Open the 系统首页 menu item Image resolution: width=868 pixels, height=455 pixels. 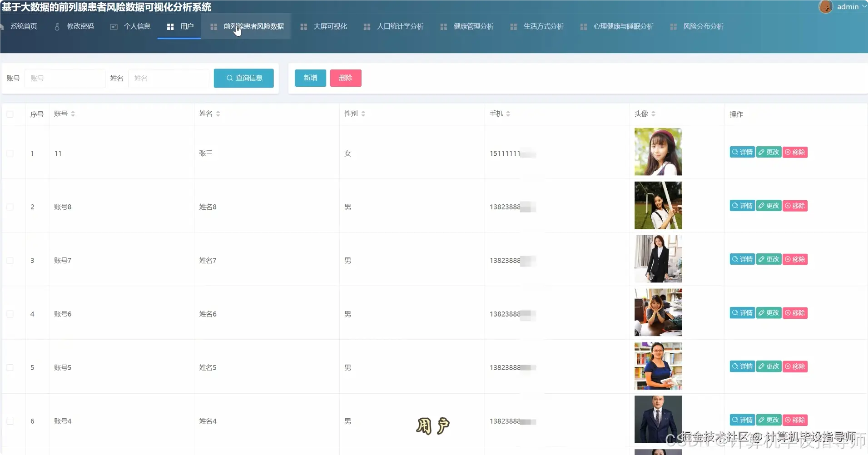(x=20, y=26)
